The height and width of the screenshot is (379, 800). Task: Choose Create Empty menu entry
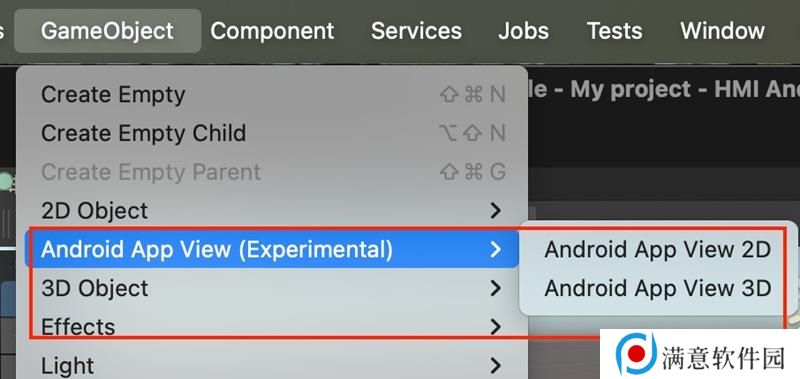point(272,95)
